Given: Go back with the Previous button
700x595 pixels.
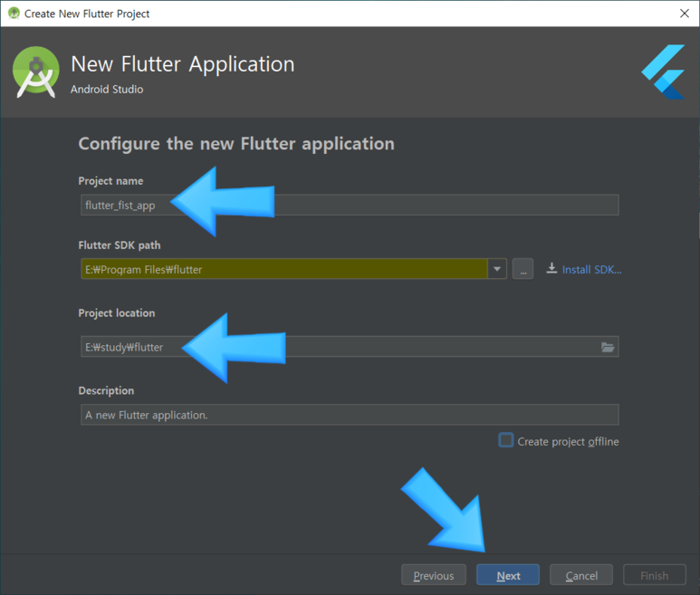Looking at the screenshot, I should coord(434,575).
